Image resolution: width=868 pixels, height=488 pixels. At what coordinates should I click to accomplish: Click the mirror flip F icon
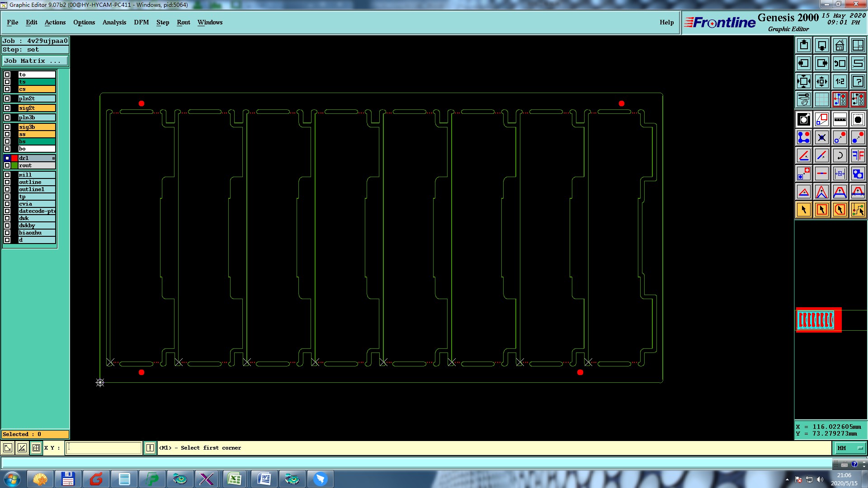point(858,155)
